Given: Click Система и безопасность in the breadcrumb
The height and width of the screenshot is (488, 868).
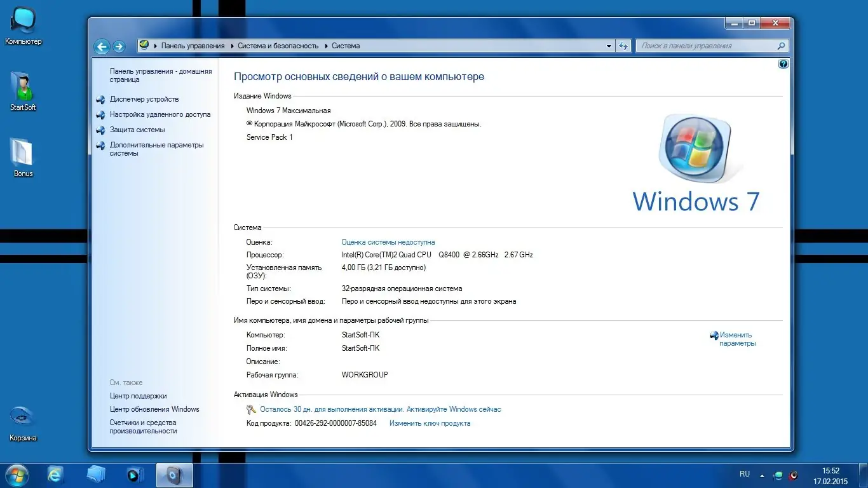Looking at the screenshot, I should (x=278, y=46).
